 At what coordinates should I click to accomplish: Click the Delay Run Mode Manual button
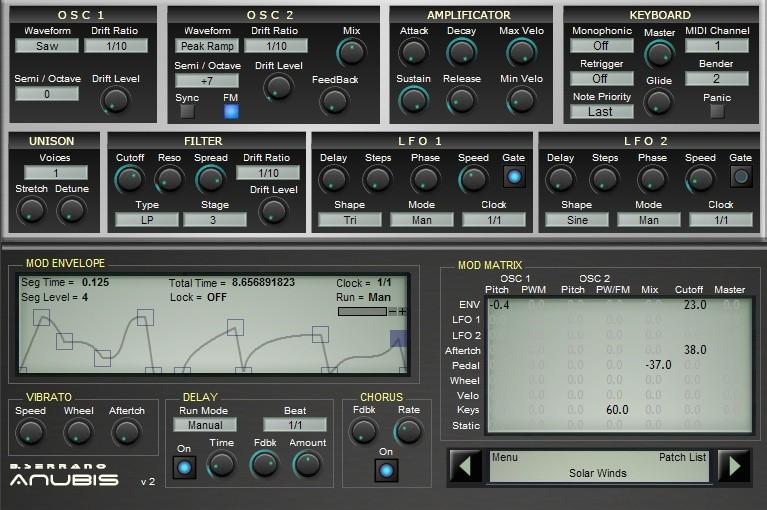coord(203,425)
